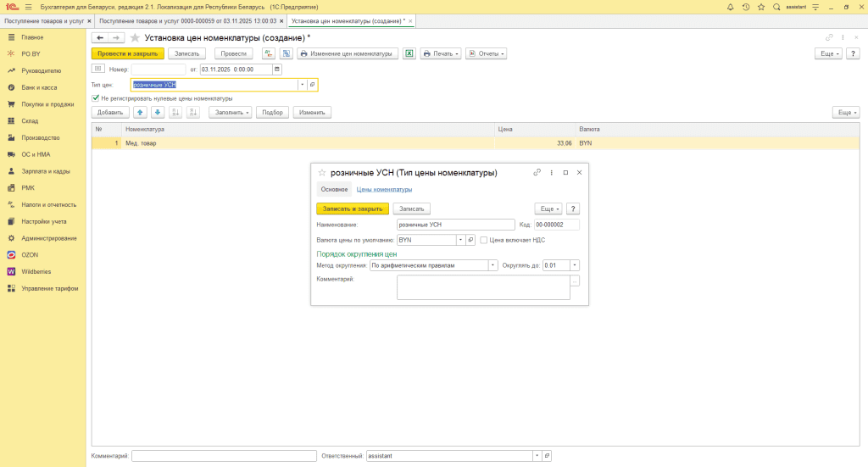Open the 'Метод округления' dropdown
This screenshot has height=467, width=868.
tap(492, 265)
